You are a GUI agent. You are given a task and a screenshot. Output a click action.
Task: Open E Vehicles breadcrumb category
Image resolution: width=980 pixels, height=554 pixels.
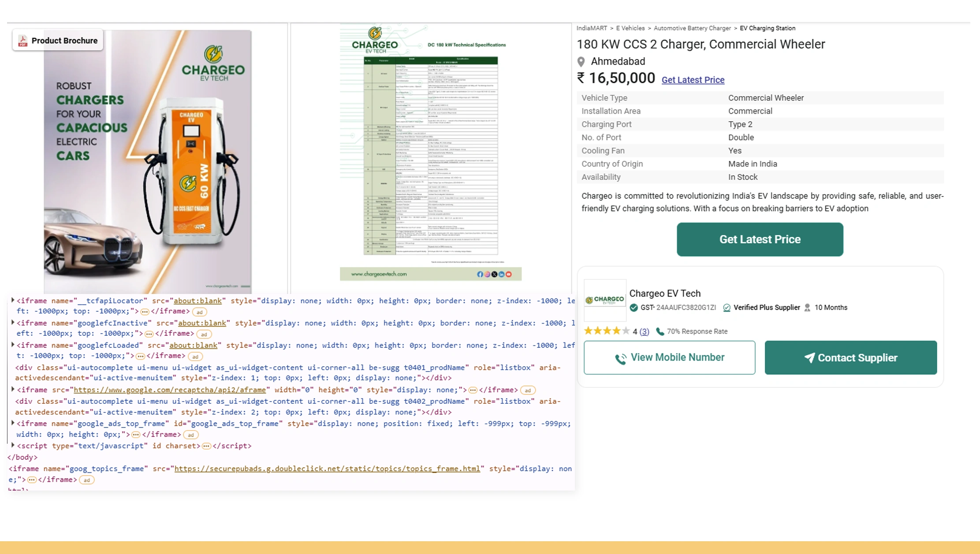pos(630,28)
